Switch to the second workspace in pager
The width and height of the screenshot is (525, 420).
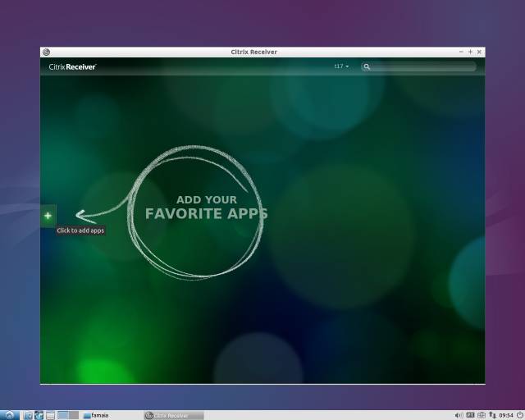[74, 415]
